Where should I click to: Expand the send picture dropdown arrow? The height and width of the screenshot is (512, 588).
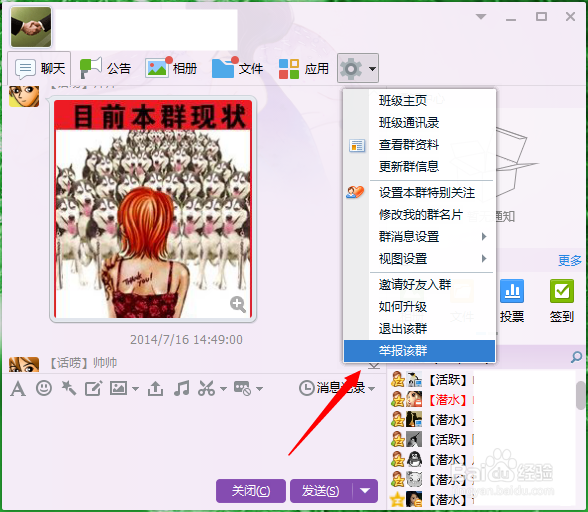135,389
